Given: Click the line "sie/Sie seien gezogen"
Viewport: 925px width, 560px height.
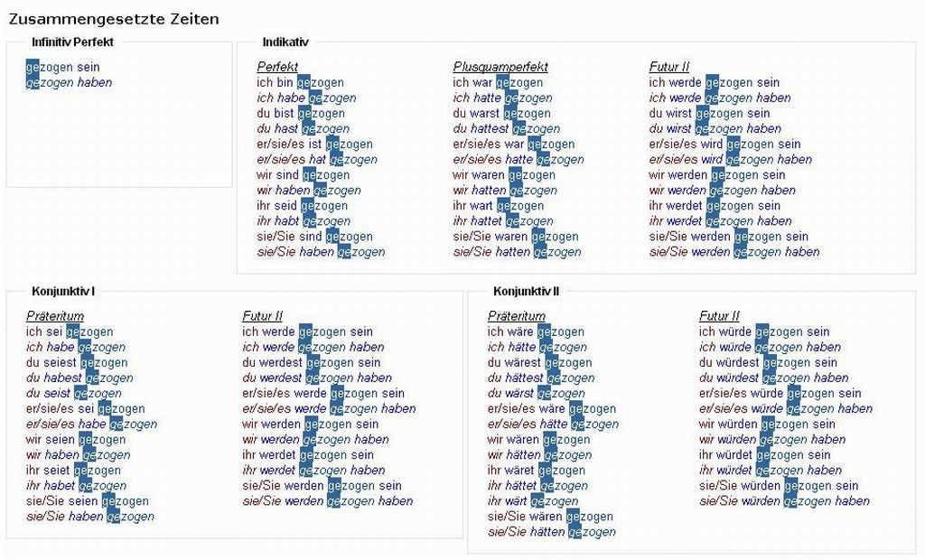Looking at the screenshot, I should coord(88,501).
